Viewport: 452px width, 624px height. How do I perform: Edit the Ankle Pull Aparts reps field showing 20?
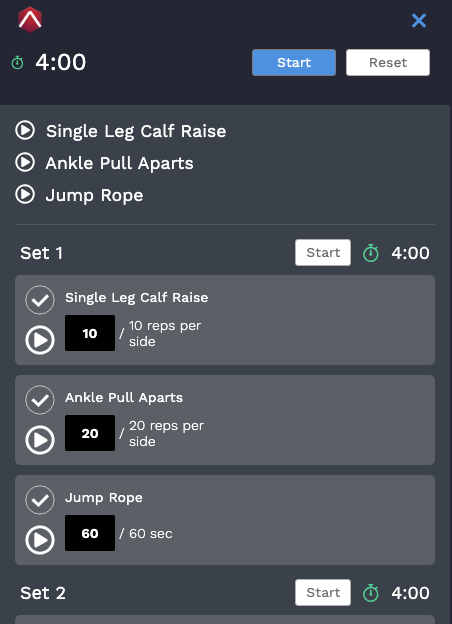point(90,433)
